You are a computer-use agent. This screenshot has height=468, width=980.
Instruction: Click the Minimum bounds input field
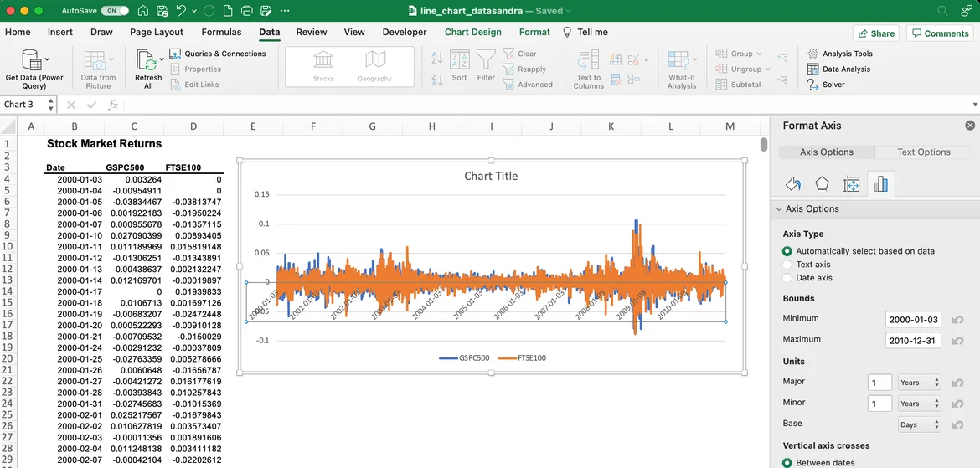point(913,320)
